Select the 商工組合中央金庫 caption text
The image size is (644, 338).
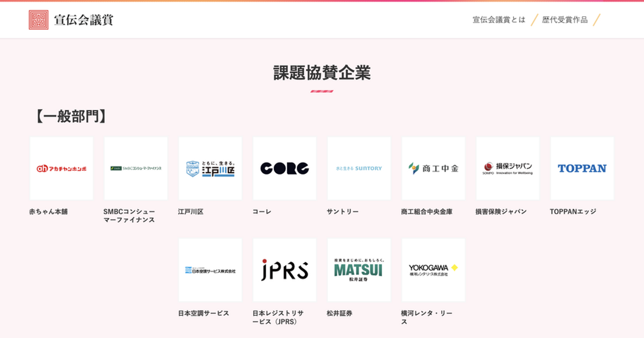click(x=427, y=212)
